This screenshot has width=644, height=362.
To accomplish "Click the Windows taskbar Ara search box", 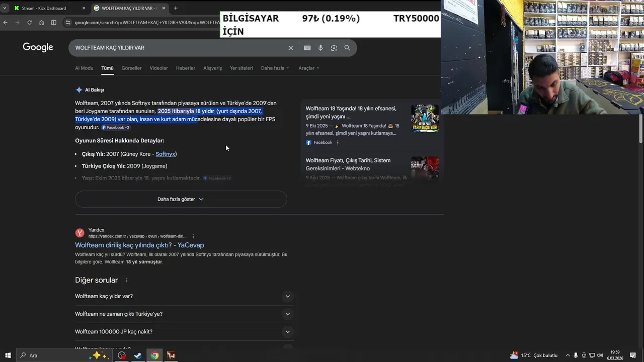I will [63, 355].
